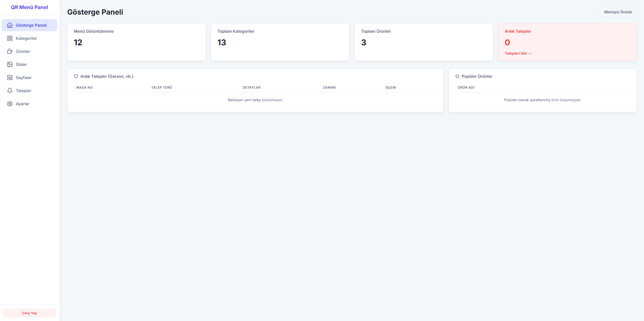Click the coffee cup icon for Ürünler
The width and height of the screenshot is (644, 321).
10,51
